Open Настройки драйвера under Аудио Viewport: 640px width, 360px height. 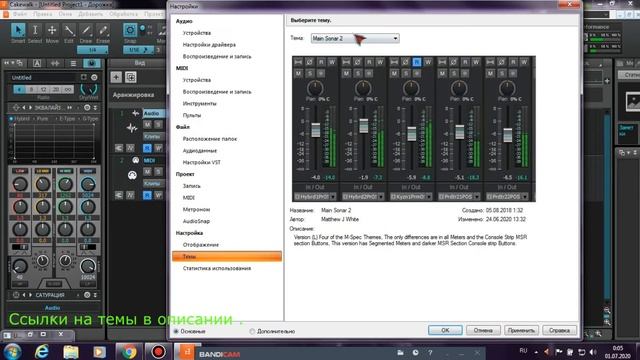pos(209,44)
